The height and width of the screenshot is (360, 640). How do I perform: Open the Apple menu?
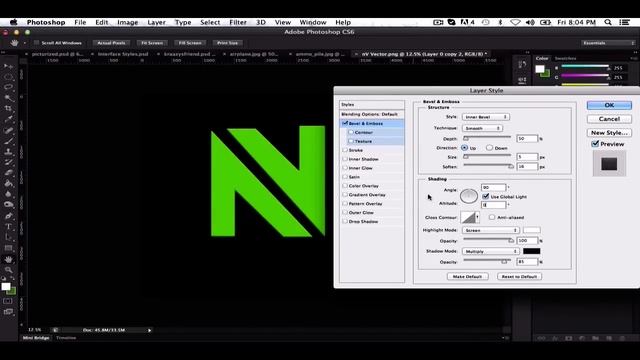pos(13,22)
